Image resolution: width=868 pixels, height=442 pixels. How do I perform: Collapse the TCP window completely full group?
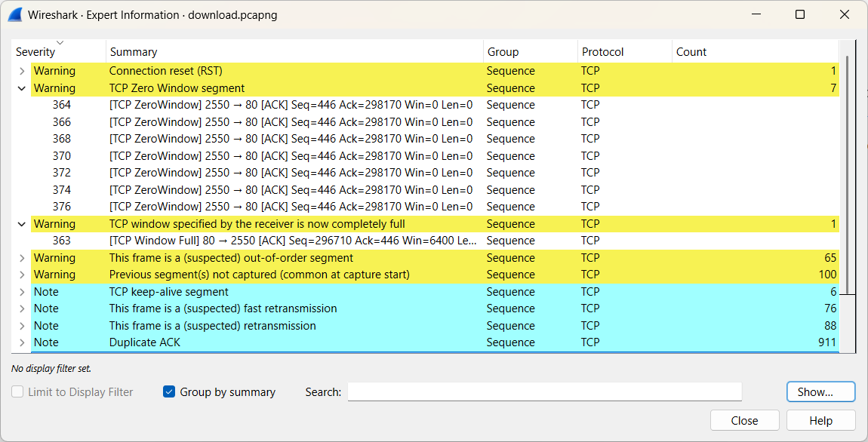point(22,224)
